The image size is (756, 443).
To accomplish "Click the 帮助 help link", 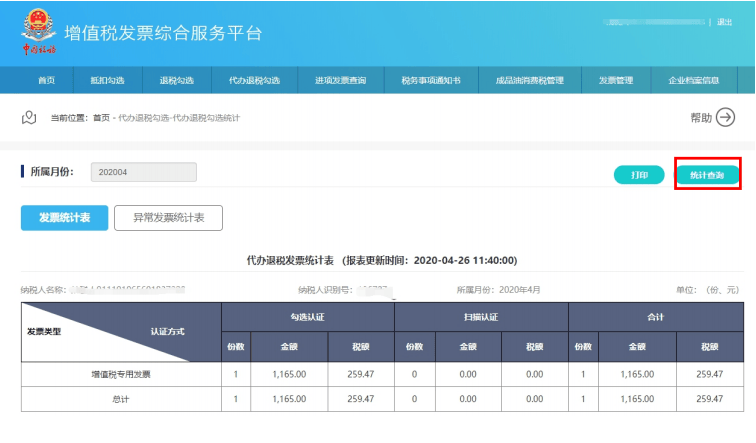I will point(701,118).
